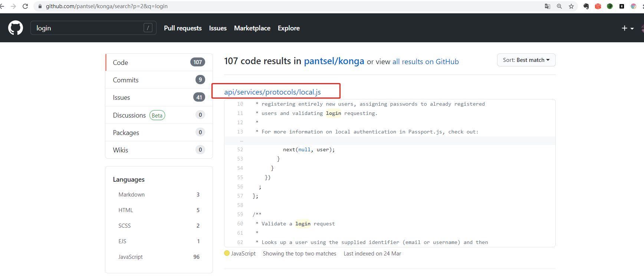Select the Issues results filter in sidebar
The height and width of the screenshot is (277, 644).
pos(159,98)
